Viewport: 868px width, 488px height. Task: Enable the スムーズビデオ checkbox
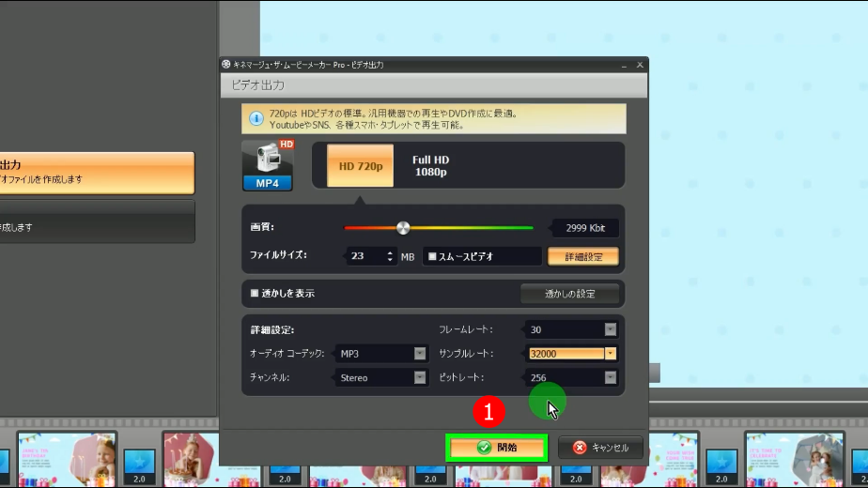tap(432, 256)
